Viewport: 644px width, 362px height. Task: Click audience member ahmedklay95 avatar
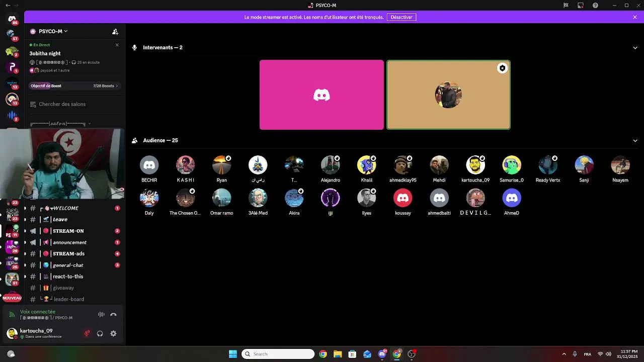coord(403,165)
